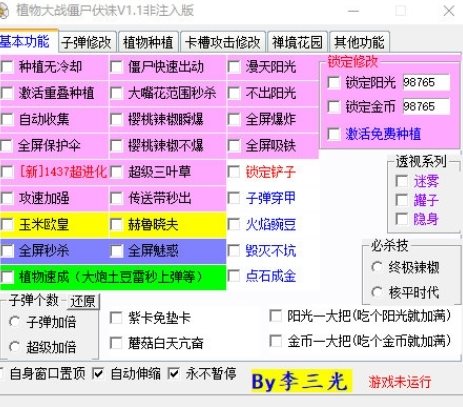Click the 还原 button
Image resolution: width=463 pixels, height=407 pixels.
(x=83, y=301)
